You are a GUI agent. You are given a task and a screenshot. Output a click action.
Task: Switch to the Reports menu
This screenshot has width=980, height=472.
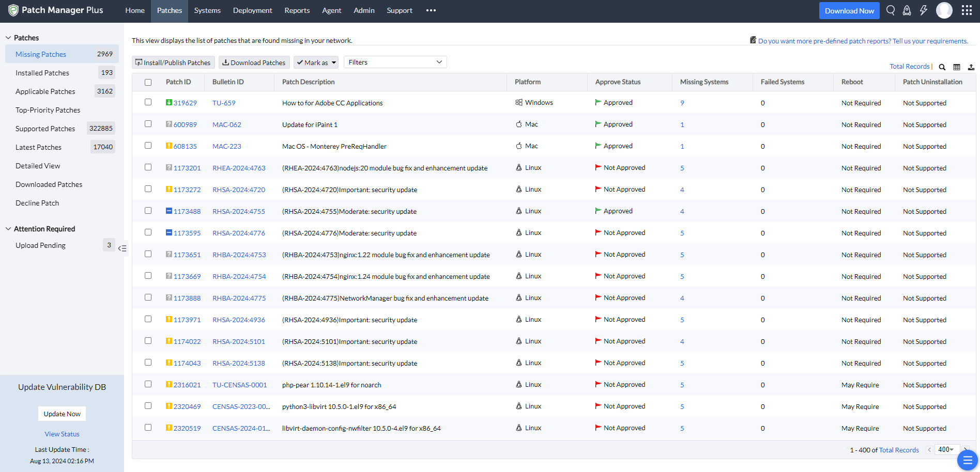coord(297,10)
